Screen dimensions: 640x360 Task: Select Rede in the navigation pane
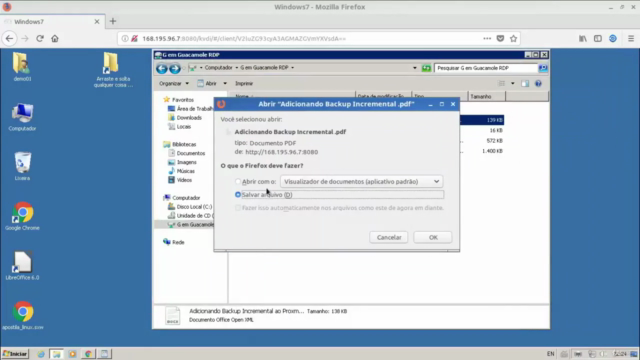coord(174,242)
